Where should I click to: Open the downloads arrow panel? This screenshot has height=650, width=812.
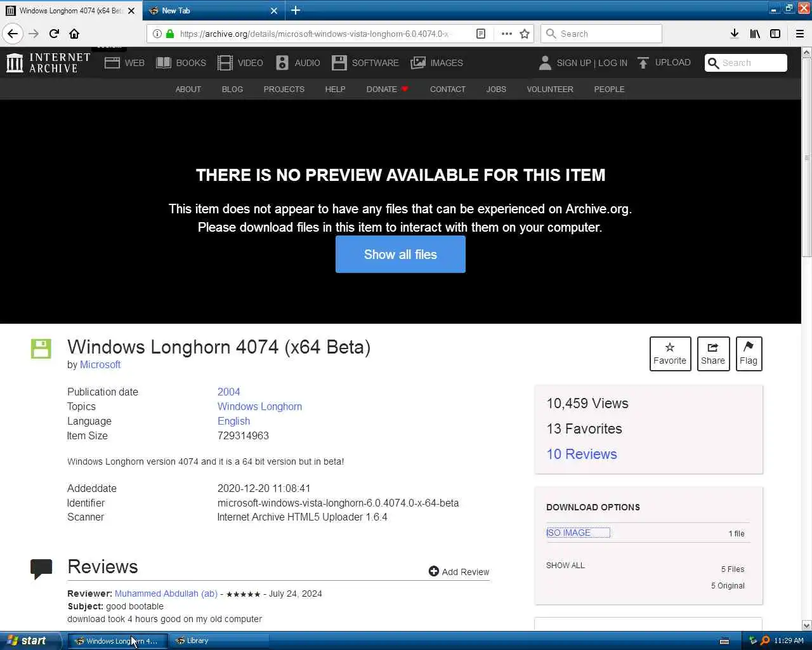734,34
